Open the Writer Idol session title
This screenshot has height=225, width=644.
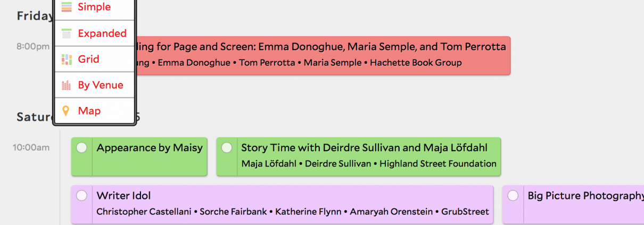click(123, 196)
